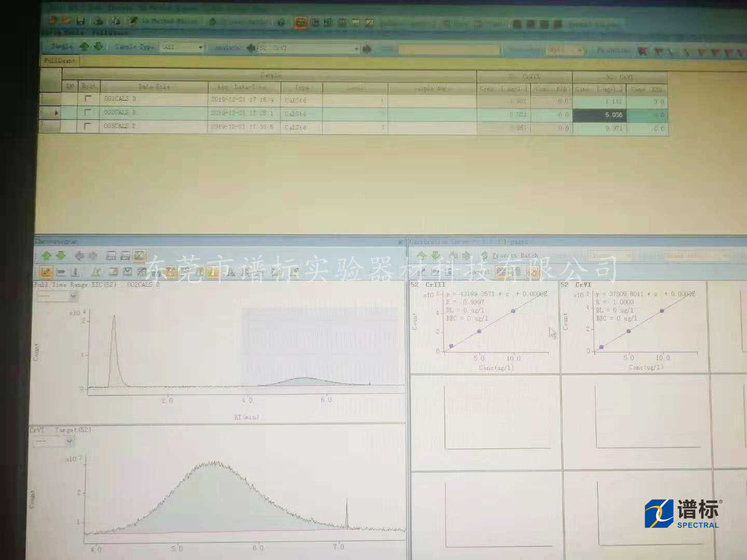Select the FullQuant tab
This screenshot has height=560, width=747.
point(59,61)
